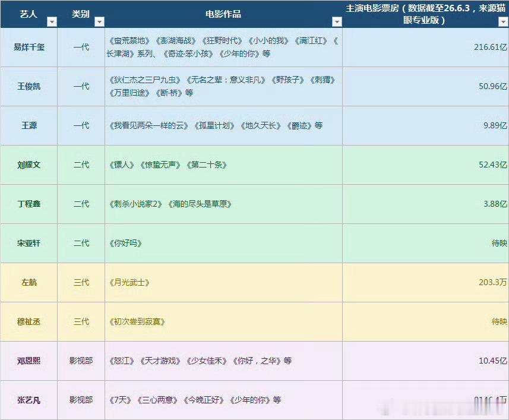Screen dimensions: 509x420
Task: Select the films cell starting 《我看见两朵一样的云》
Action: click(x=224, y=125)
